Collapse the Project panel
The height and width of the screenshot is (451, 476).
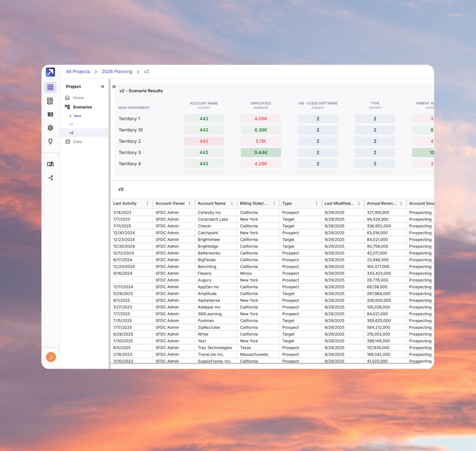102,86
